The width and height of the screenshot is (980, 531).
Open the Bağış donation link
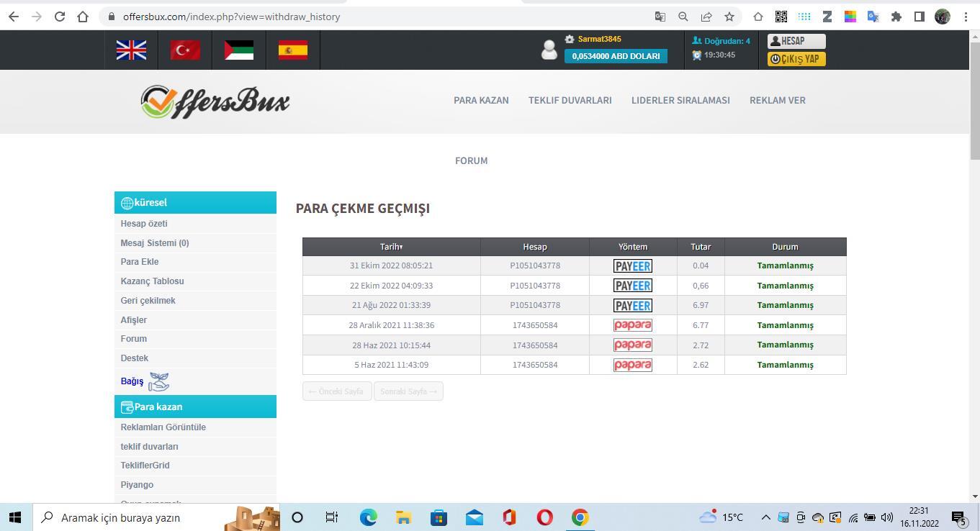[132, 381]
